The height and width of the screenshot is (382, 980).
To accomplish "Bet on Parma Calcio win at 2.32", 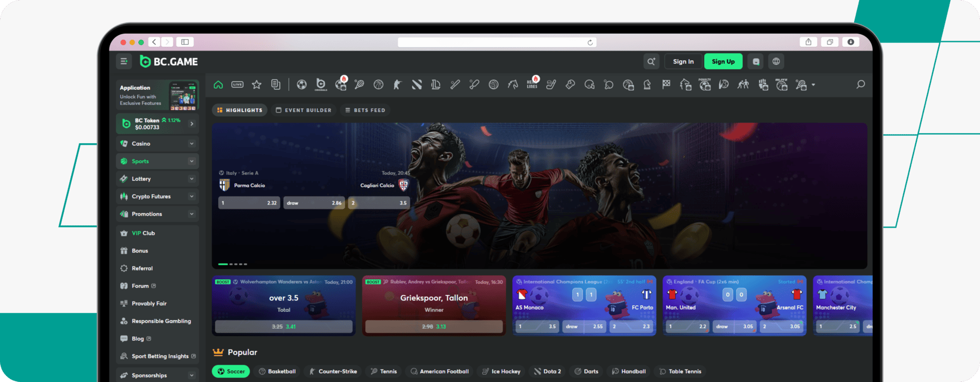I will click(x=249, y=203).
